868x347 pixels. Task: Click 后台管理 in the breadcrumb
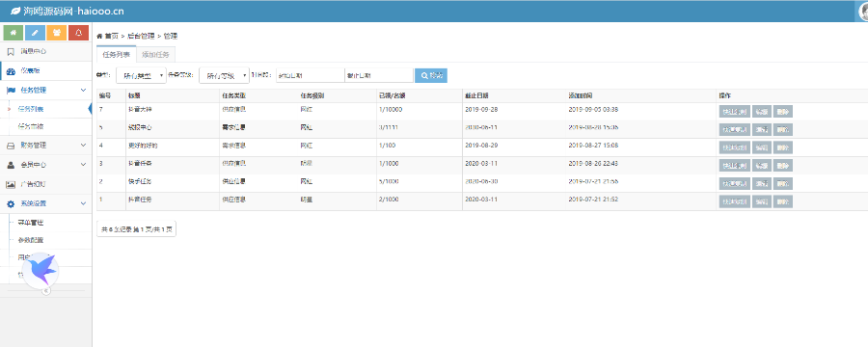[x=141, y=36]
